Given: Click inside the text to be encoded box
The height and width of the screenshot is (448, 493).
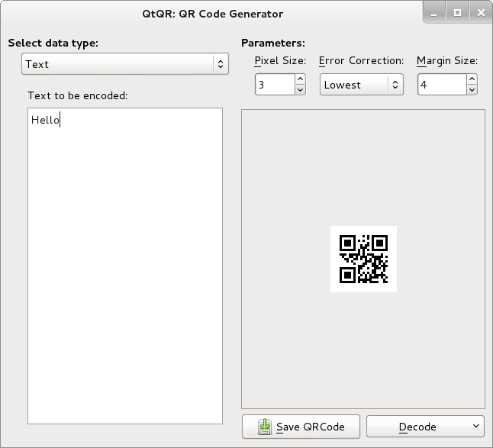Looking at the screenshot, I should coord(125,266).
